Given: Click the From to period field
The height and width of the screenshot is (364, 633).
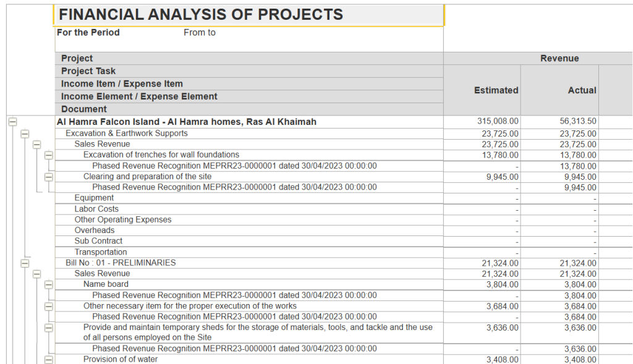Looking at the screenshot, I should coord(199,32).
